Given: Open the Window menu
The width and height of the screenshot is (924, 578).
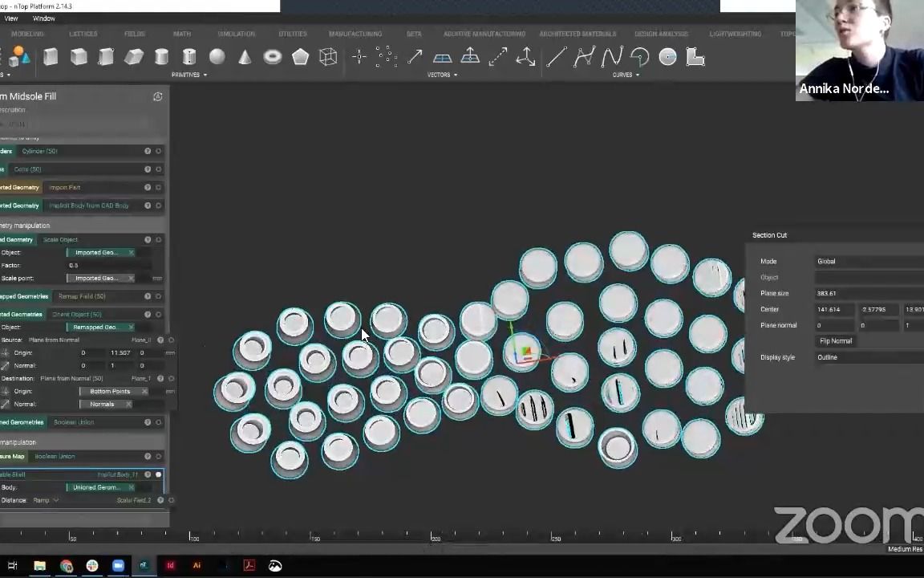Looking at the screenshot, I should (43, 18).
